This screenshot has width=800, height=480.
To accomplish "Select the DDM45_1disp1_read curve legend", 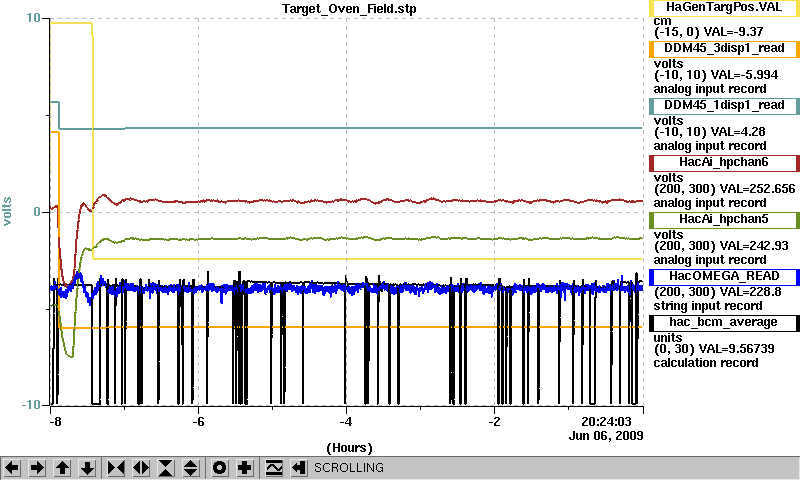I will coord(724,106).
